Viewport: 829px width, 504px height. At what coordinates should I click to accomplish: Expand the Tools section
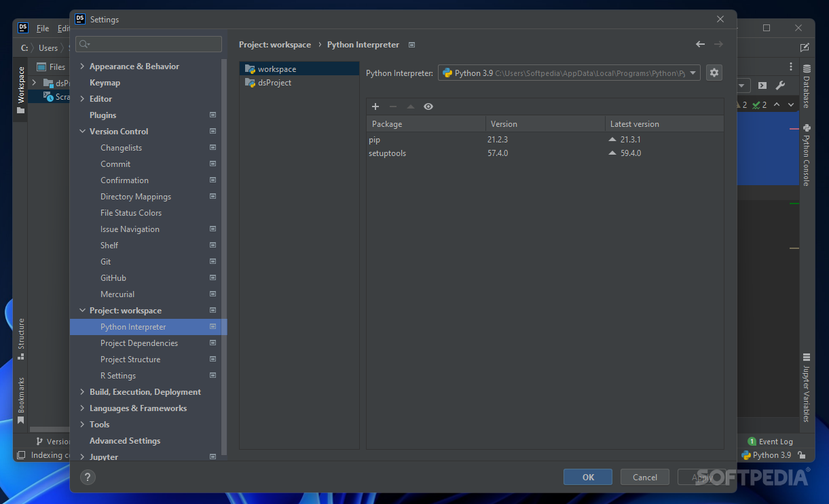pos(82,425)
